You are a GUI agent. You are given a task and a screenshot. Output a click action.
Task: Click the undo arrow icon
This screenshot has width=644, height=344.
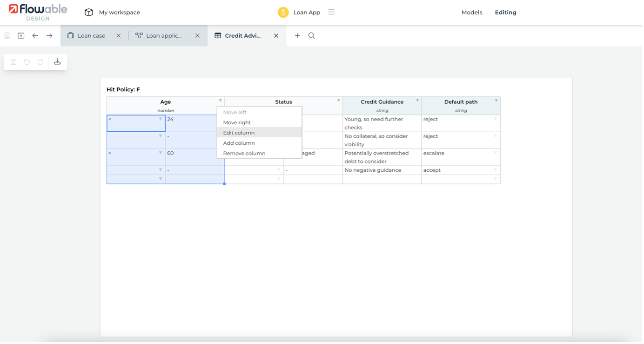(27, 62)
